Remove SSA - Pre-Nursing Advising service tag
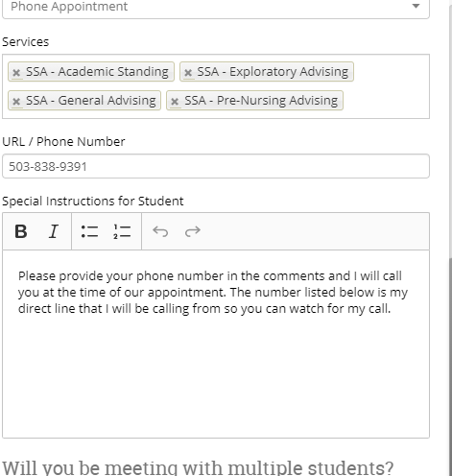Viewport: 452px width, 476px height. coord(175,102)
